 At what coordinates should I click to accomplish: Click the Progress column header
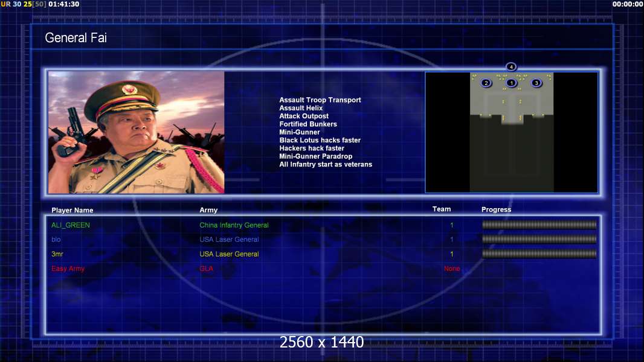pos(496,209)
